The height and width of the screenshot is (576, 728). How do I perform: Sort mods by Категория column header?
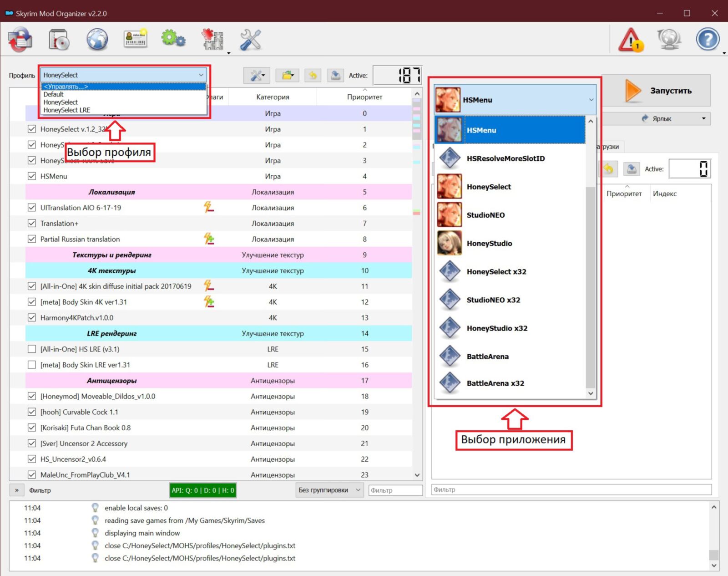click(x=273, y=97)
